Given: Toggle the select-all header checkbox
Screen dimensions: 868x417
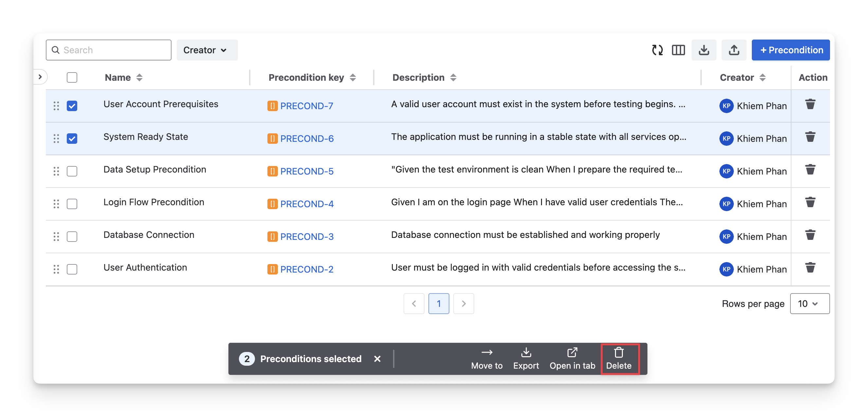Looking at the screenshot, I should point(72,77).
